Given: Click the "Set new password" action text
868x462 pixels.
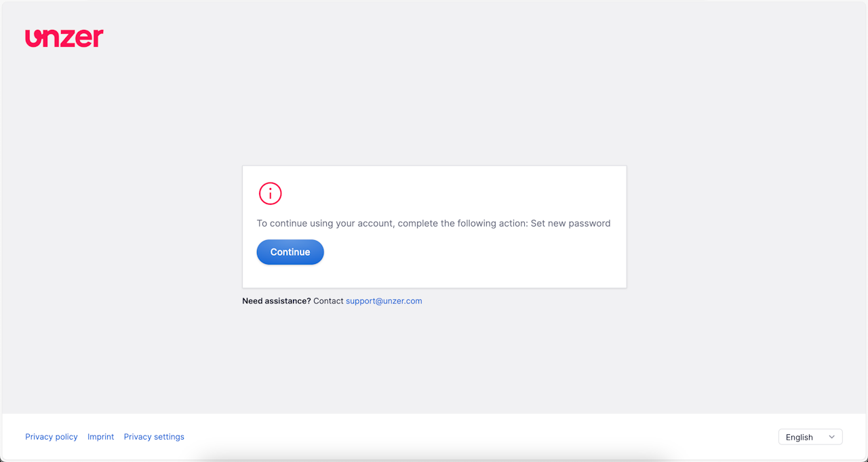Looking at the screenshot, I should click(570, 223).
